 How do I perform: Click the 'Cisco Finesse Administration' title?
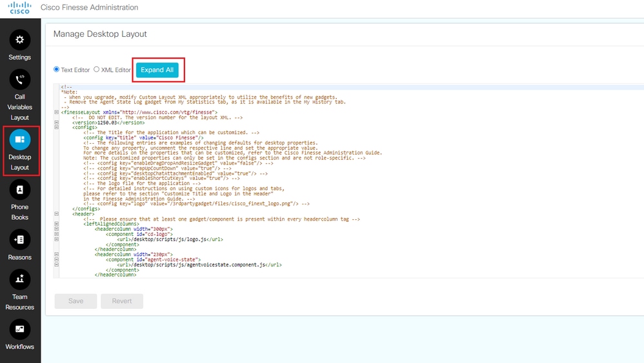coord(89,7)
